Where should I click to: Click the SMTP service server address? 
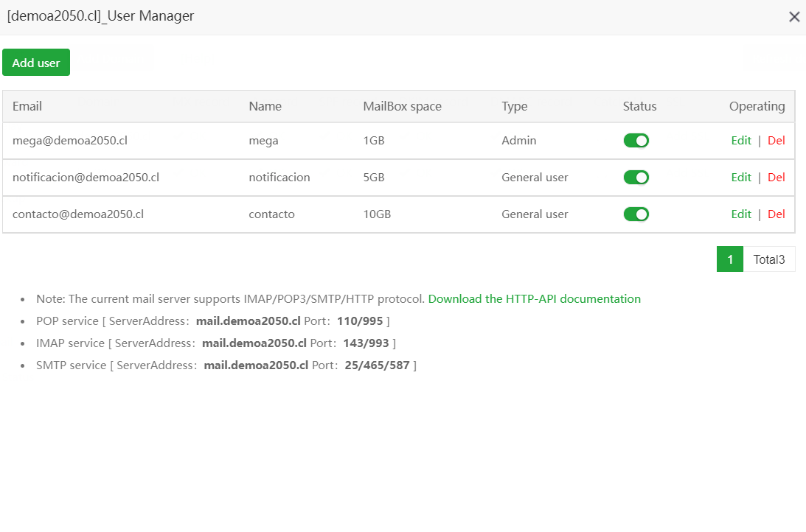tap(256, 365)
